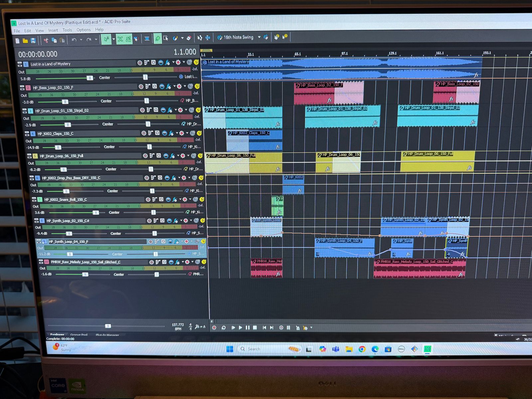Click the Undo arrow icon
532x399 pixels.
click(x=74, y=40)
